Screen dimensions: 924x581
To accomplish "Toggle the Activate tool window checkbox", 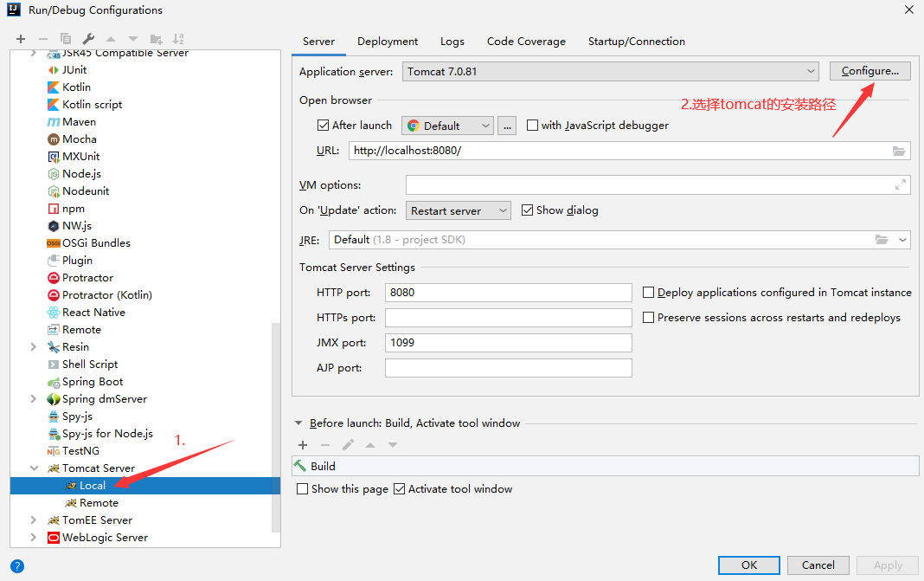I will pyautogui.click(x=399, y=488).
